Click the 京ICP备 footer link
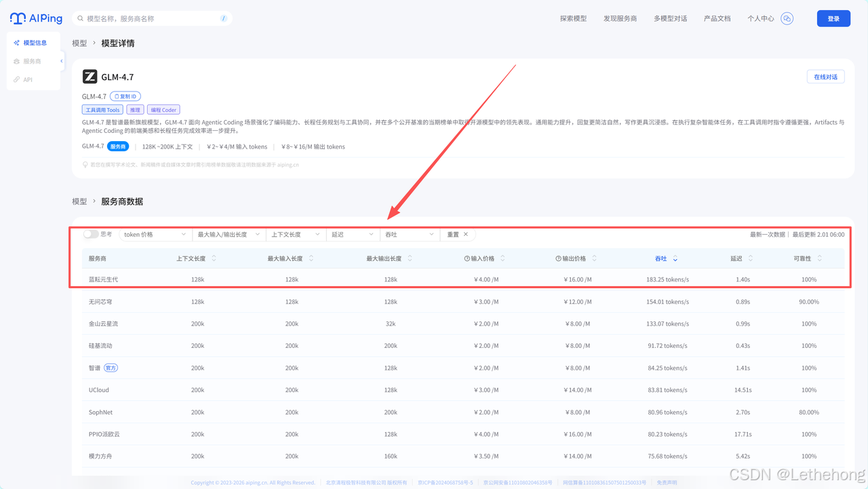 tap(446, 483)
